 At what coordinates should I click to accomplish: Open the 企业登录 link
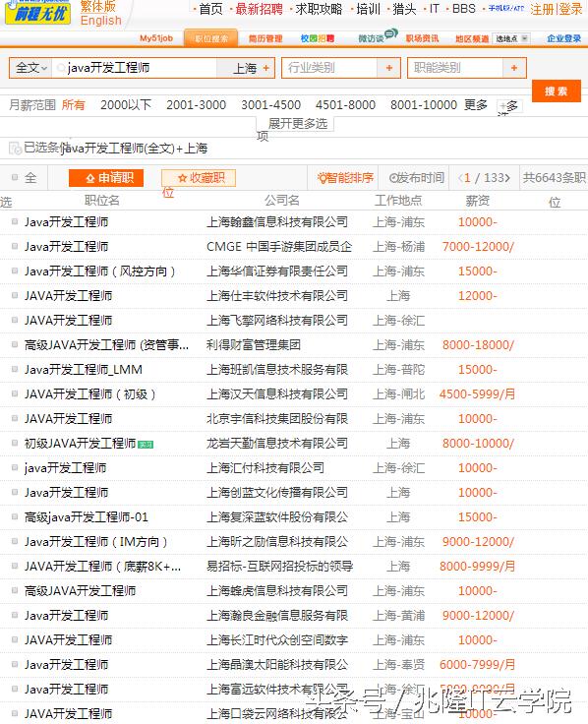[x=564, y=38]
